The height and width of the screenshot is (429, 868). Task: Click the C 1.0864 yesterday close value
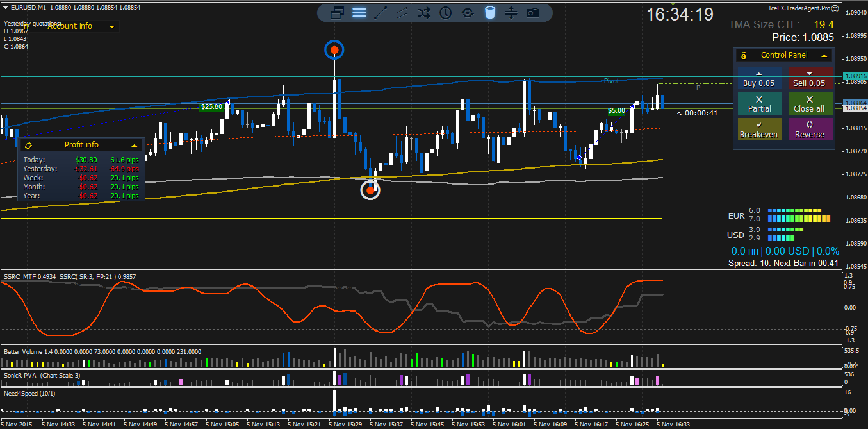pyautogui.click(x=15, y=46)
